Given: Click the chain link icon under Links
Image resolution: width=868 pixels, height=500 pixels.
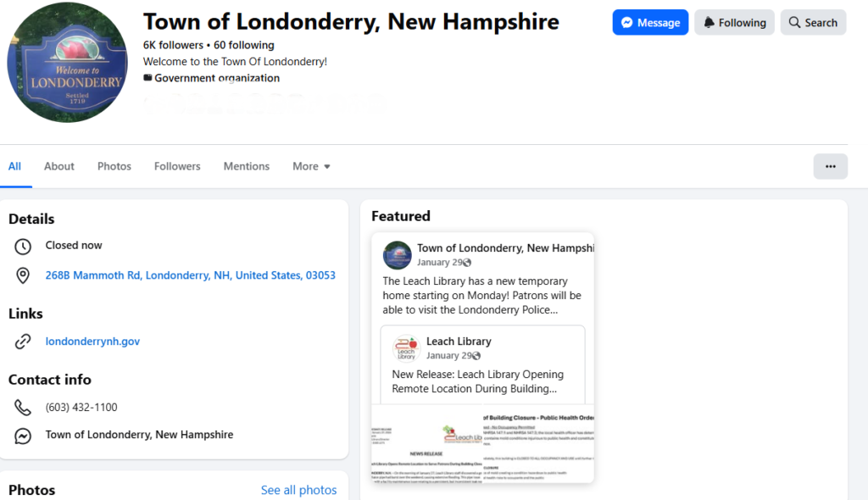Looking at the screenshot, I should [23, 342].
